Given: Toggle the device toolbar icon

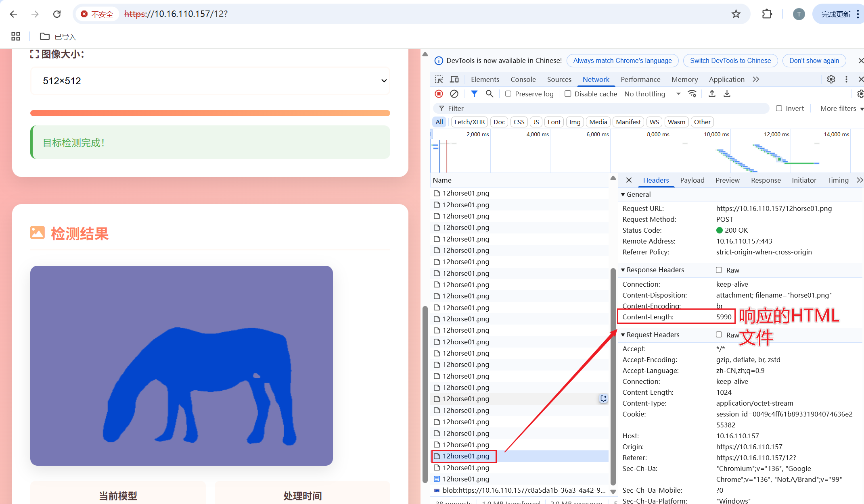Looking at the screenshot, I should [454, 79].
